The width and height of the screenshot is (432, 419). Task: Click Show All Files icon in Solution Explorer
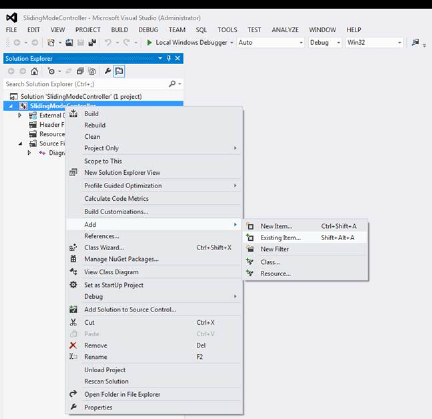92,71
